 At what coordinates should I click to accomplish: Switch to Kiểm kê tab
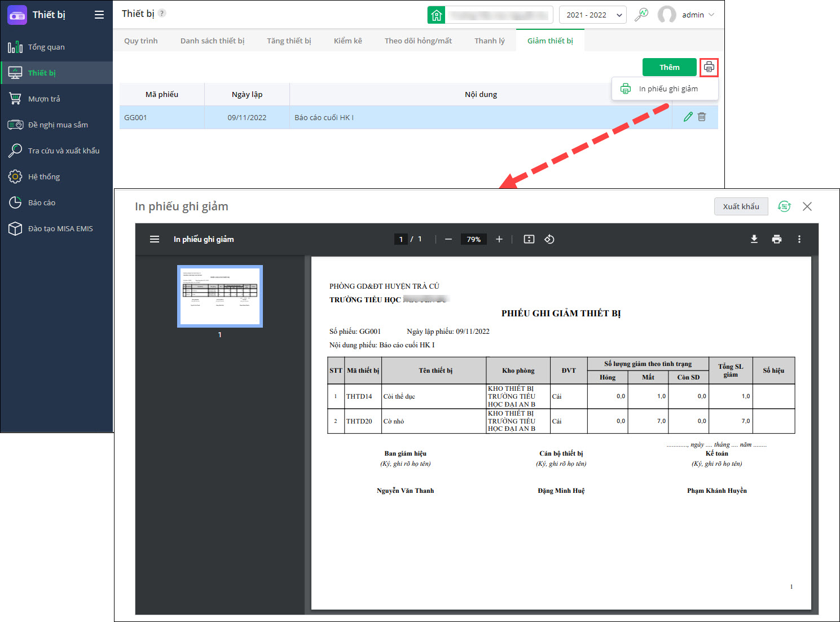348,41
